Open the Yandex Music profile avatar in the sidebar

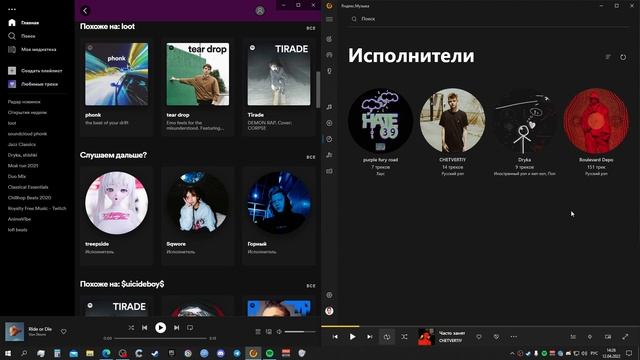(329, 311)
